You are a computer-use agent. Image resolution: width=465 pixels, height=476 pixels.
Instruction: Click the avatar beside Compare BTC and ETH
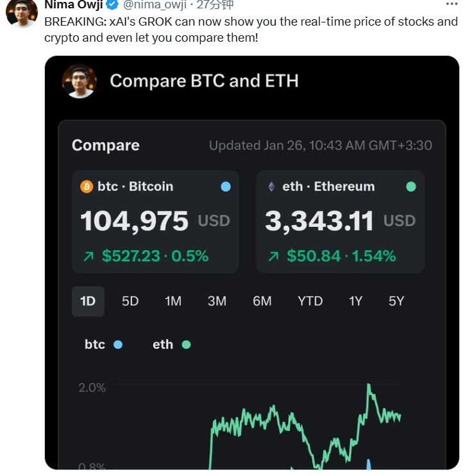tap(80, 81)
